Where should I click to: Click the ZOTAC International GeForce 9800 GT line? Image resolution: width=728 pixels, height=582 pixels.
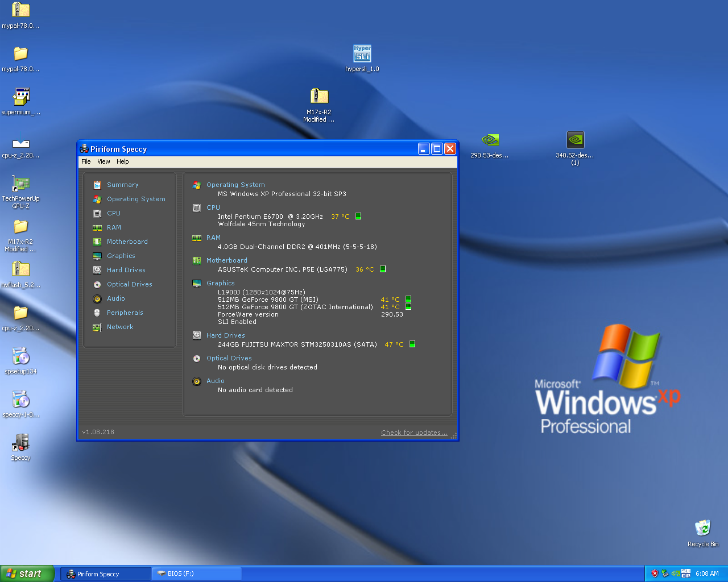pyautogui.click(x=295, y=307)
